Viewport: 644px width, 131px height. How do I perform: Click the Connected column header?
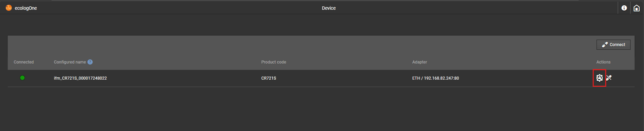coord(24,62)
